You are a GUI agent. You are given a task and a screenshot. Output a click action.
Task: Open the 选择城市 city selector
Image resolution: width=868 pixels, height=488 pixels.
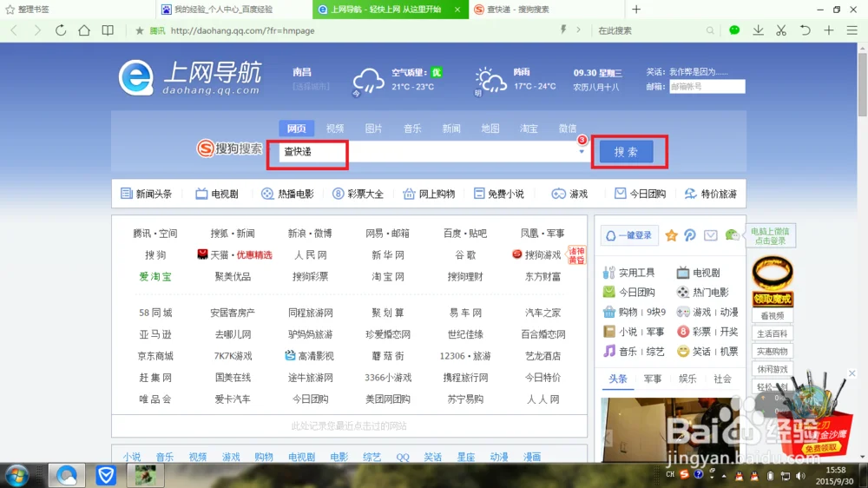311,87
